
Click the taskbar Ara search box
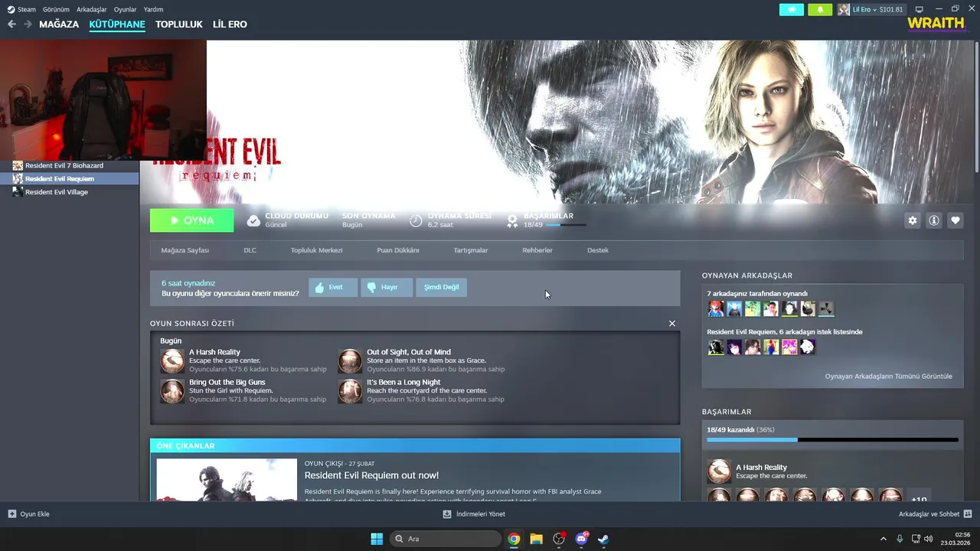point(446,539)
